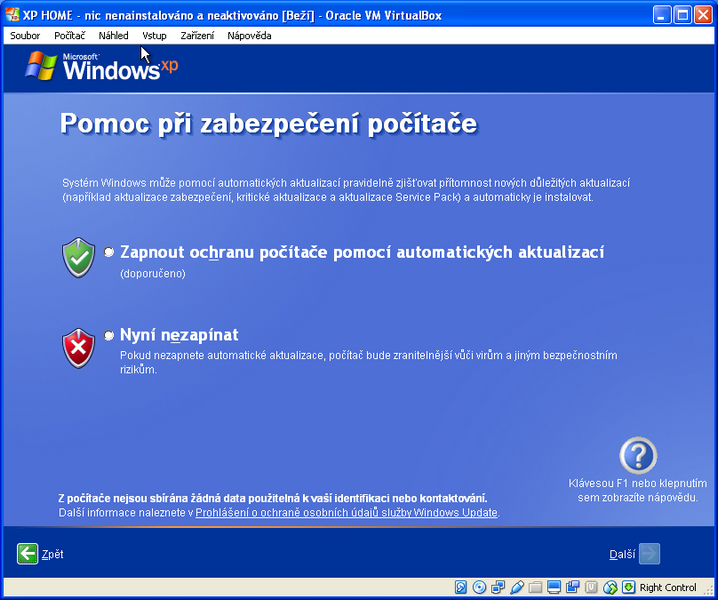The image size is (718, 600).
Task: Click the green shield checkmark icon
Action: tap(79, 257)
